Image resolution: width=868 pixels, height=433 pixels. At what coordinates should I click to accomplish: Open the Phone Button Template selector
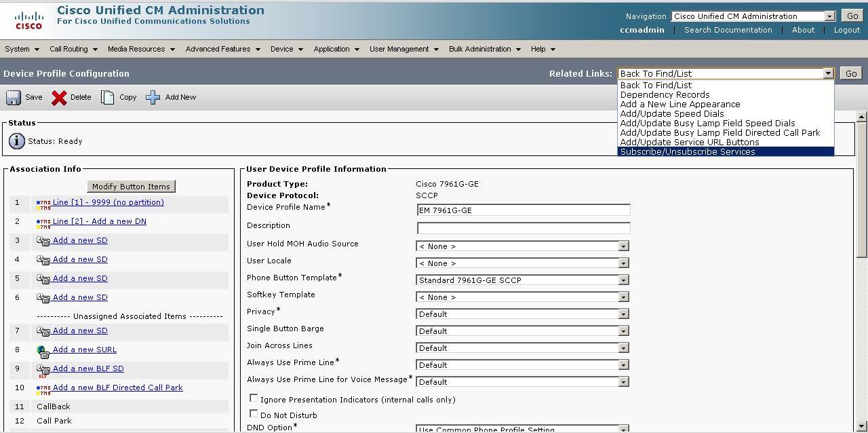coord(623,280)
